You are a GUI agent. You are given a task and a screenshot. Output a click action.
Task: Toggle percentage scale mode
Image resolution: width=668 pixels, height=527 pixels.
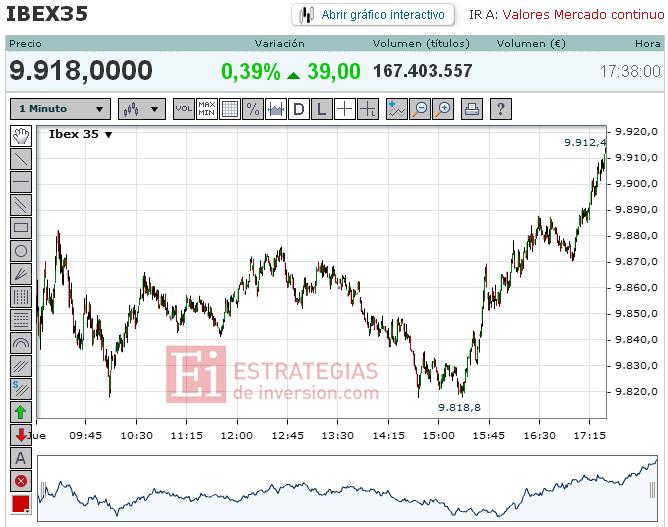253,109
